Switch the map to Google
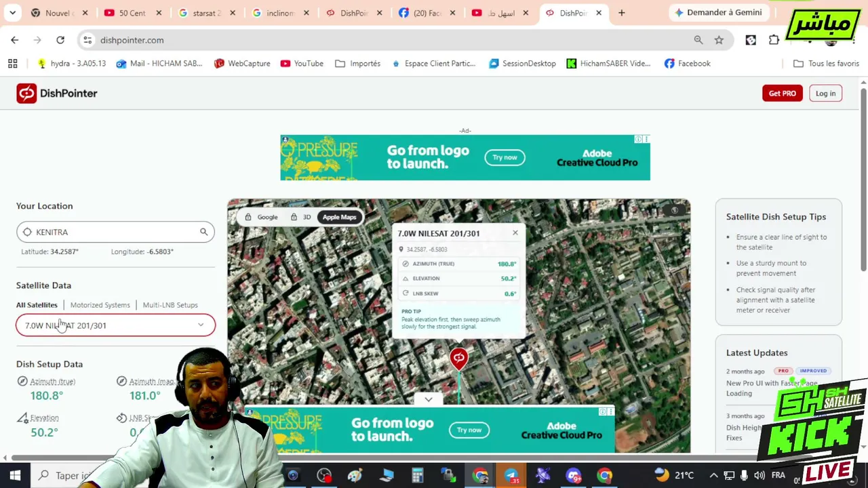The height and width of the screenshot is (488, 868). pyautogui.click(x=262, y=217)
